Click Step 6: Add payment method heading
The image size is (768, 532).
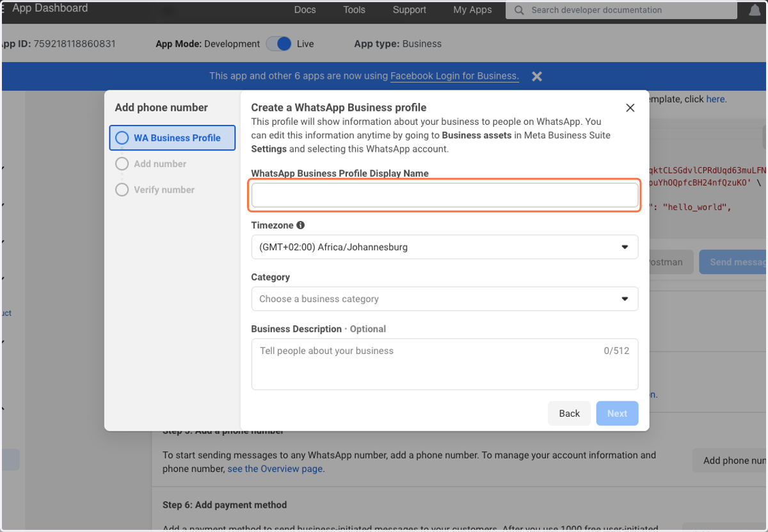(x=225, y=505)
